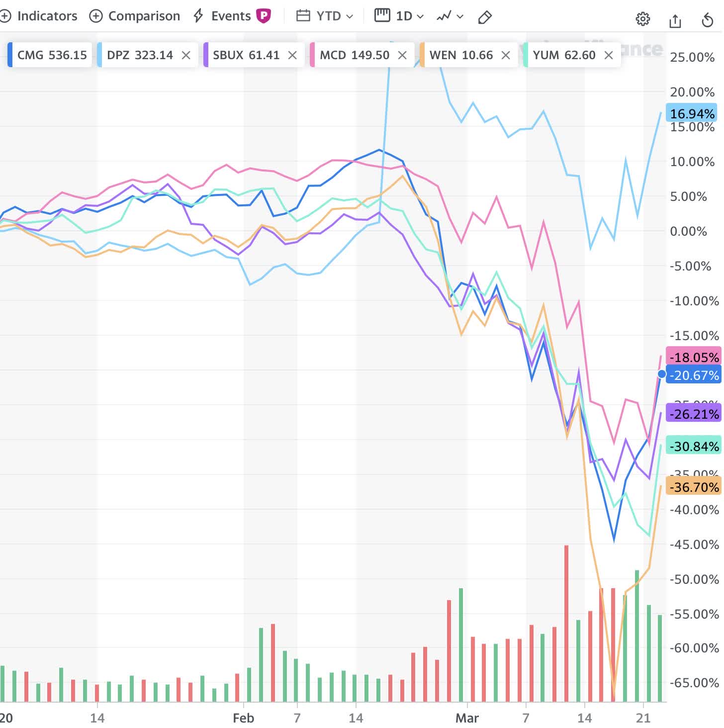724x728 pixels.
Task: Remove WEN from the chart
Action: tap(506, 55)
